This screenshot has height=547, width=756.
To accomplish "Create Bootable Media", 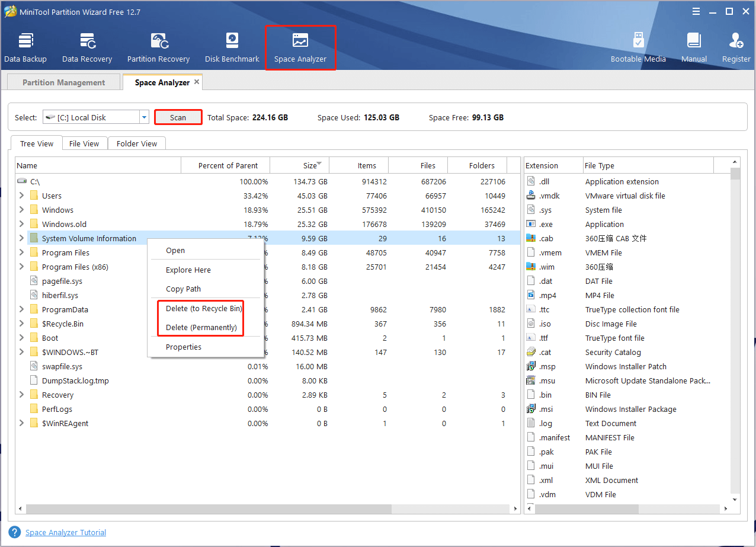I will coord(638,47).
